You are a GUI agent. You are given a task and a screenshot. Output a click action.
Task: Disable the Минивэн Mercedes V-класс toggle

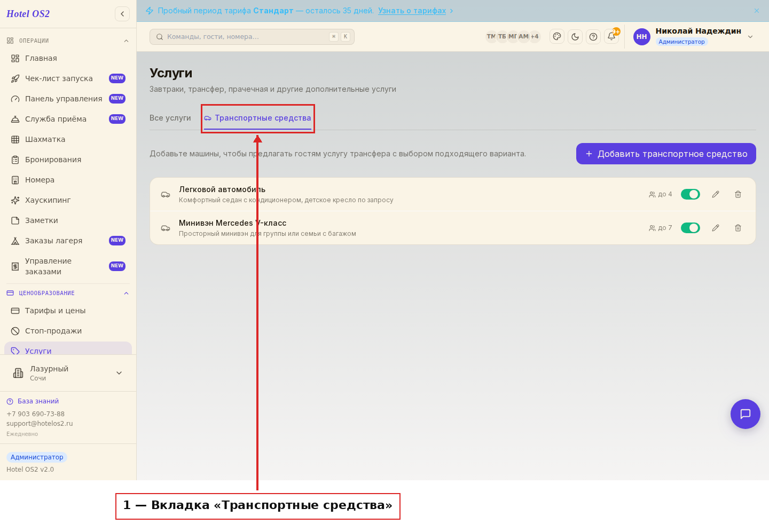point(690,228)
